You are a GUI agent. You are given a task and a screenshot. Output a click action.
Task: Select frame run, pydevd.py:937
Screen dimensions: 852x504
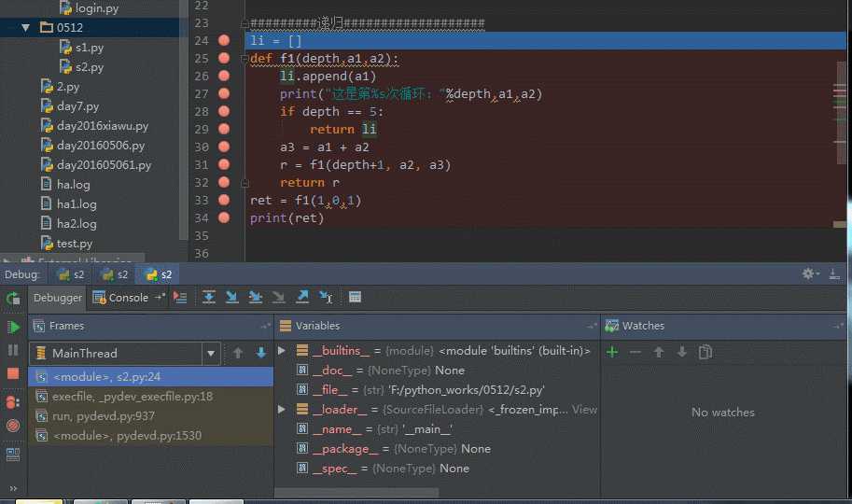click(151, 416)
